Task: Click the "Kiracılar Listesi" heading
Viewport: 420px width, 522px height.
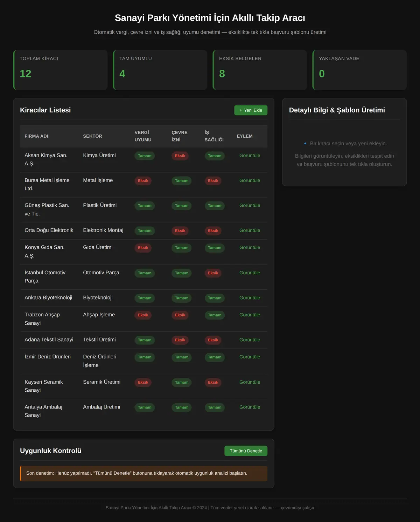Action: pos(45,110)
